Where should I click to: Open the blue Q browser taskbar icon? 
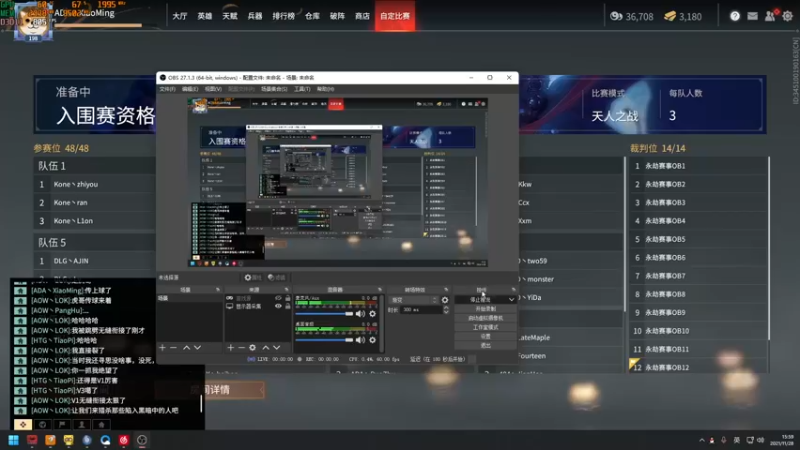[105, 440]
